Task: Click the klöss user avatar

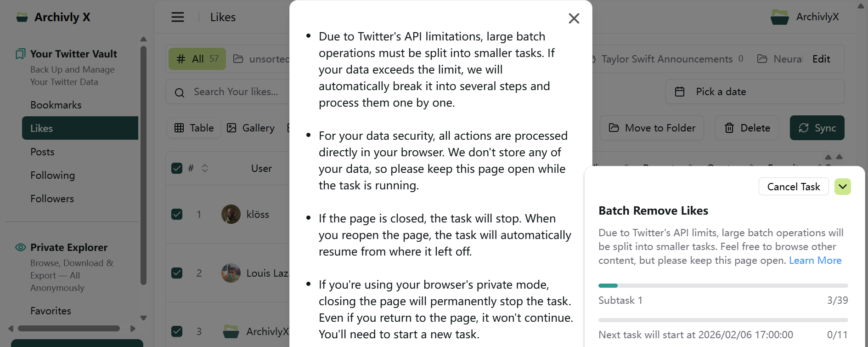Action: (231, 214)
